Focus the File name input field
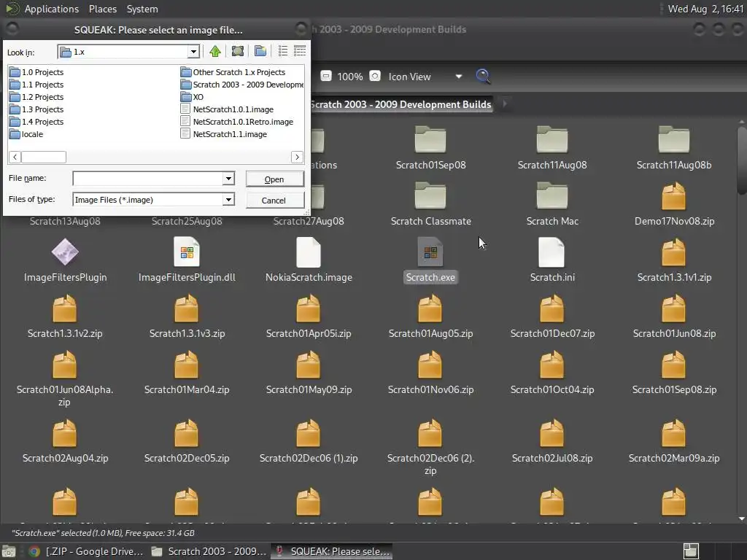This screenshot has height=560, width=747. coord(147,179)
